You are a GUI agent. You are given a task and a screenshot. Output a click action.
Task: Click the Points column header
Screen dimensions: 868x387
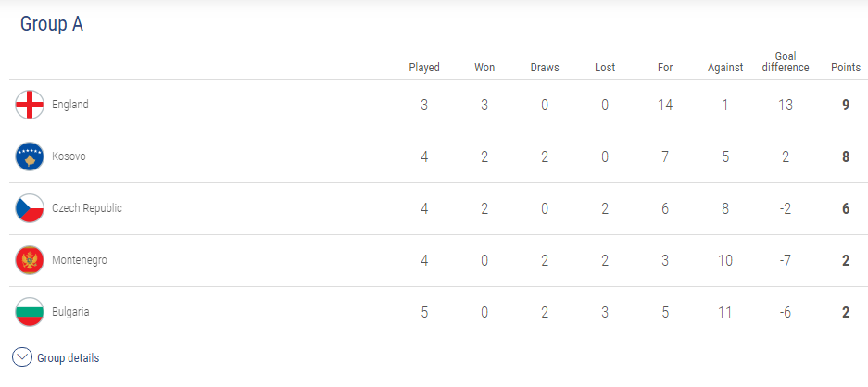click(845, 68)
